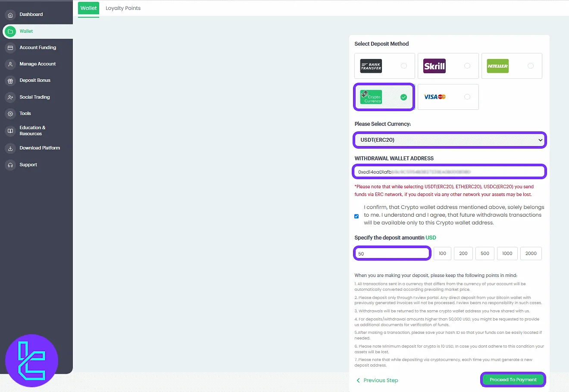Choose the 2000 preset amount
Screen dimensions: 569x392
point(531,254)
